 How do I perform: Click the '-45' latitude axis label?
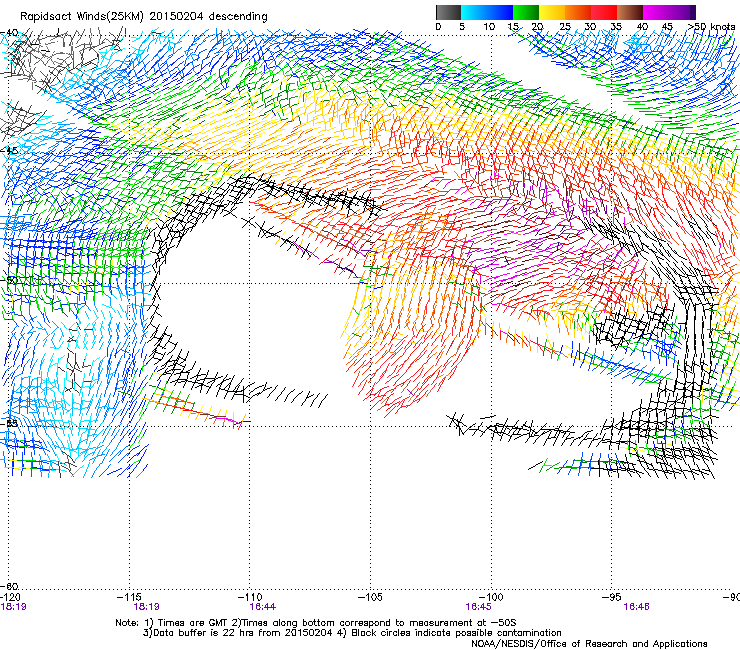click(9, 151)
